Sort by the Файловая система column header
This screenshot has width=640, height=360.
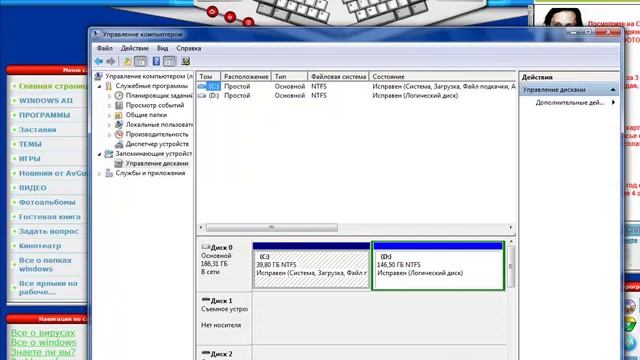click(x=338, y=76)
